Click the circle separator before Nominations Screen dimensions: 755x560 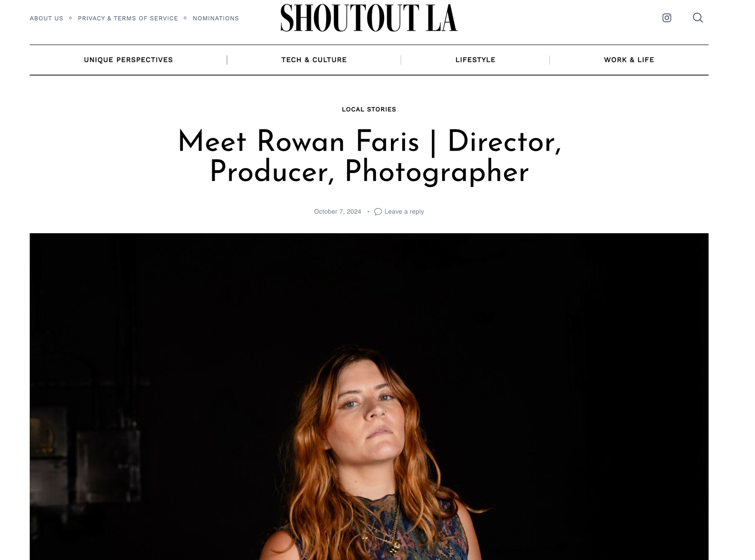pyautogui.click(x=185, y=18)
